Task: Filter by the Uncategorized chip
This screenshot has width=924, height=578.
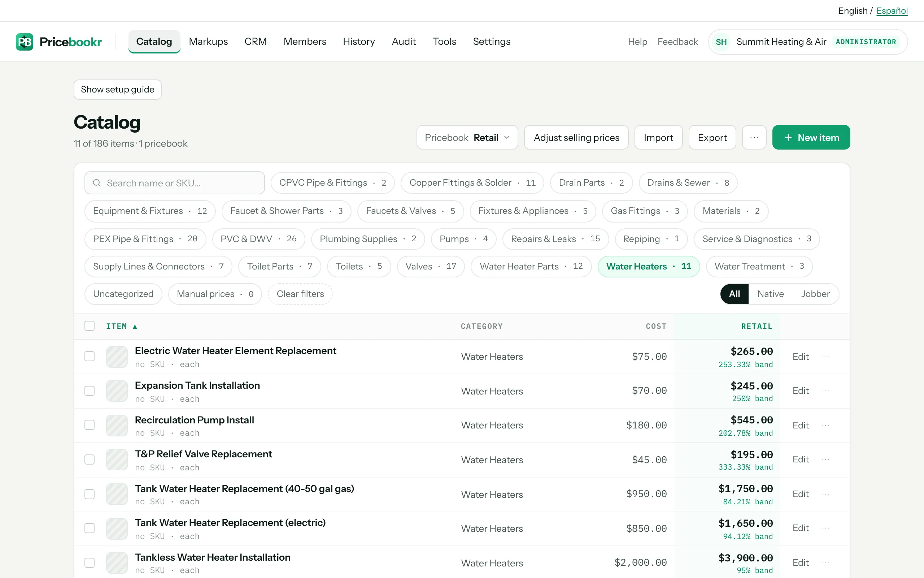Action: pos(123,294)
